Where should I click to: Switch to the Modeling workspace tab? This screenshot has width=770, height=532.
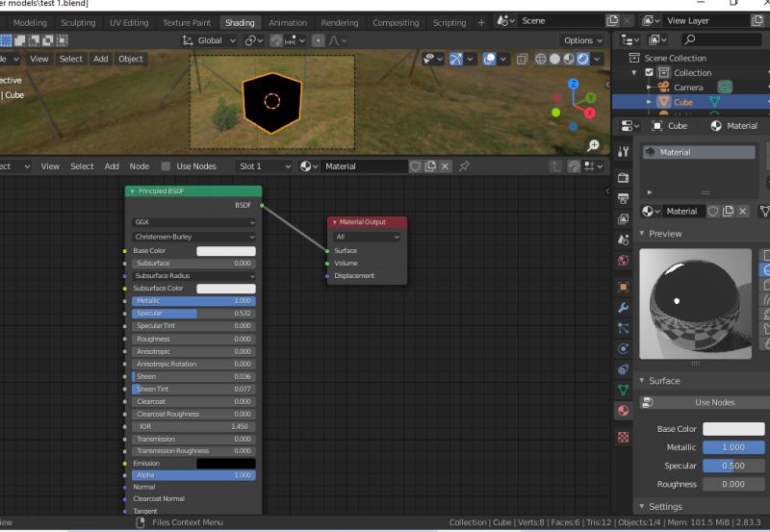(30, 22)
